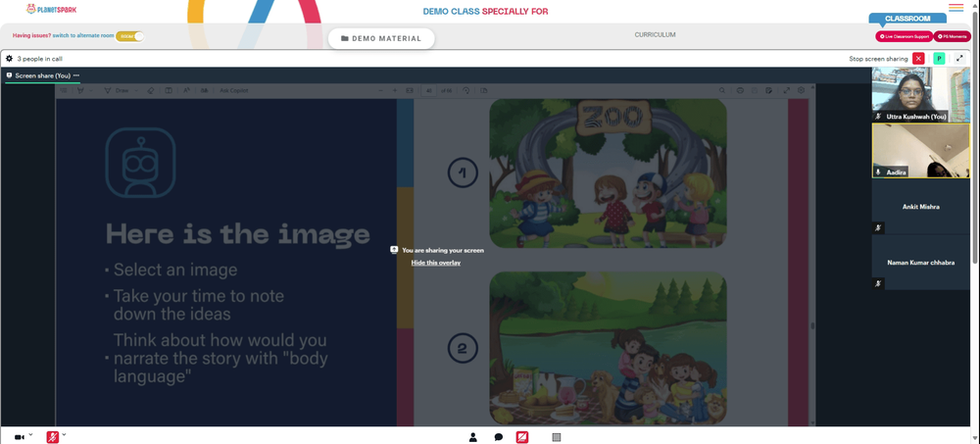Click muted mic icon on Naman Kumar tile
Image resolution: width=980 pixels, height=444 pixels.
point(878,283)
